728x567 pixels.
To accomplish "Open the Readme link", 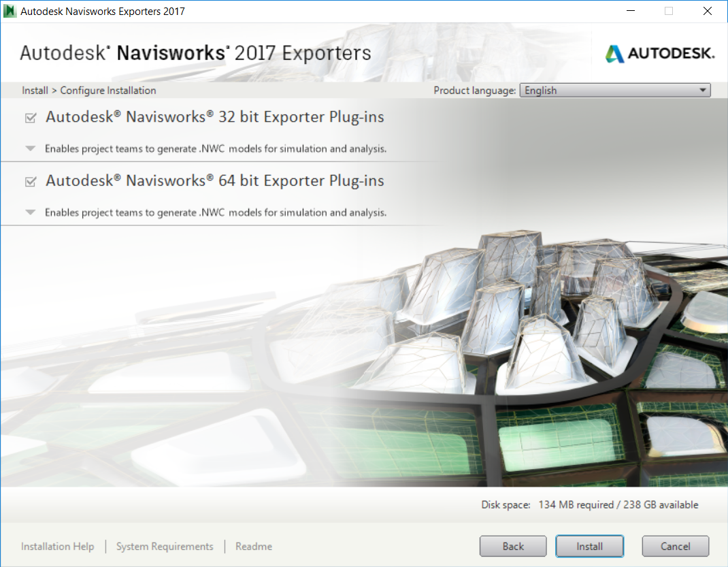I will tap(253, 547).
